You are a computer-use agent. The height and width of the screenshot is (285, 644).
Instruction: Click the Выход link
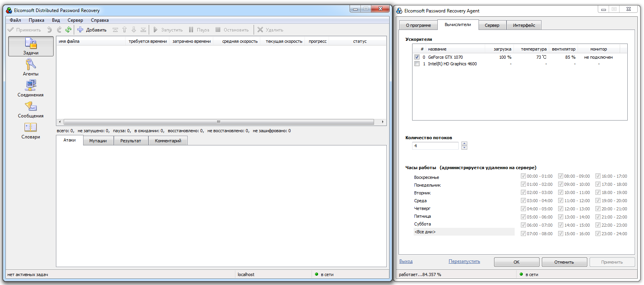[x=406, y=261]
